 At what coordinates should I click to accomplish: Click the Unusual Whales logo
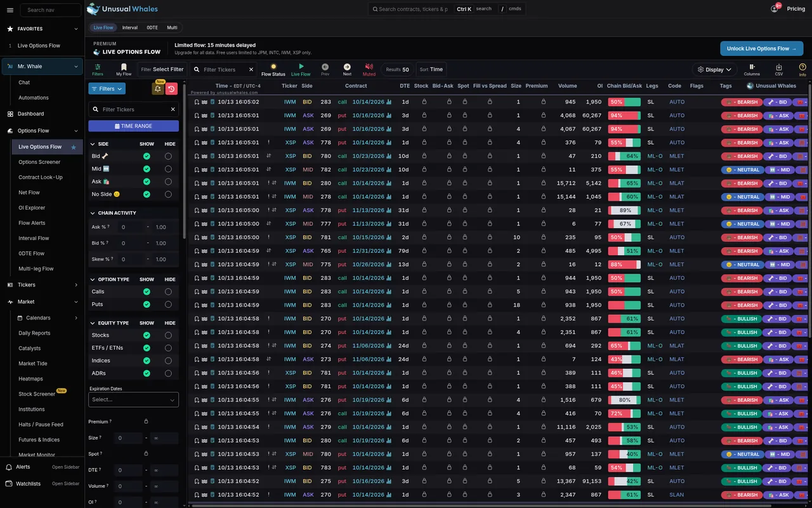point(122,9)
